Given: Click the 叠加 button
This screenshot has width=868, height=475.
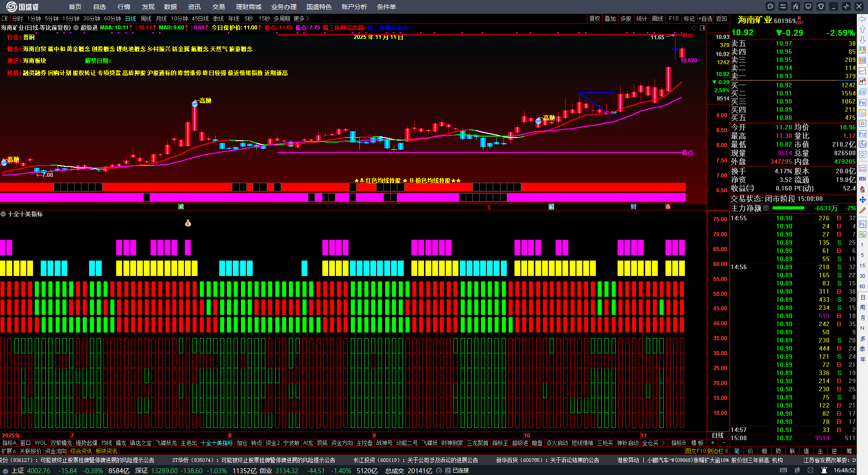Looking at the screenshot, I should tap(610, 19).
